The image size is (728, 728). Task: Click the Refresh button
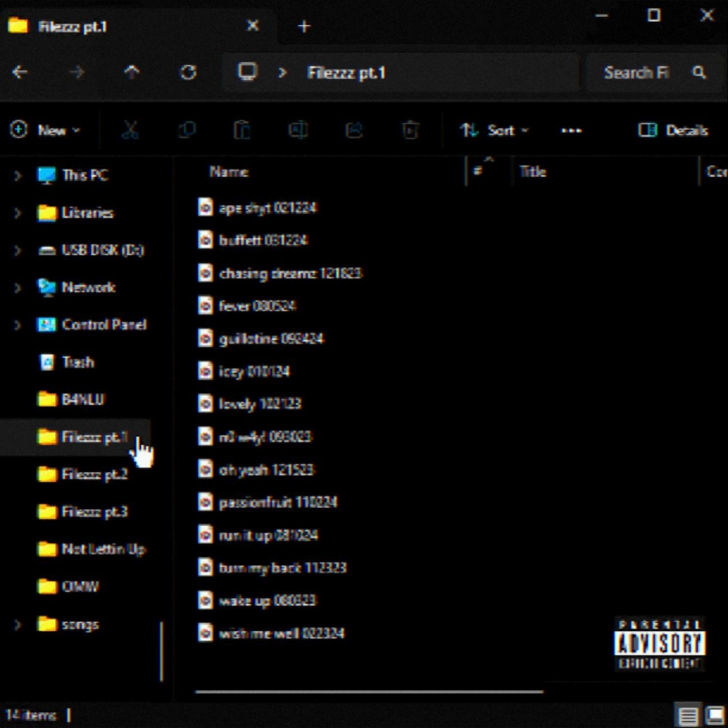click(188, 72)
